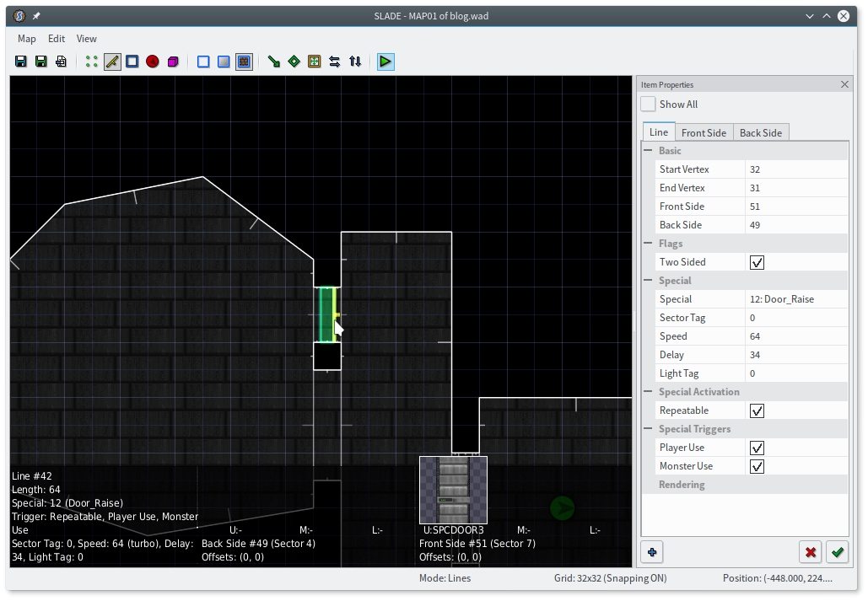Open the Map menu
The width and height of the screenshot is (868, 601).
27,39
